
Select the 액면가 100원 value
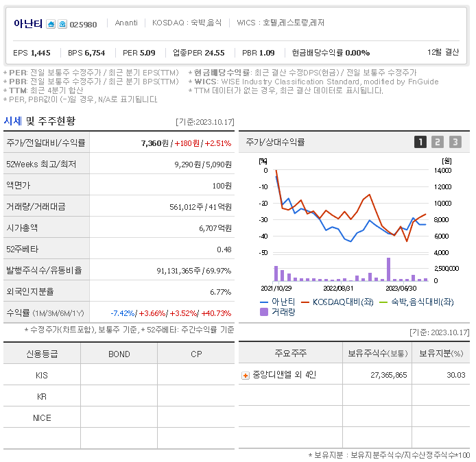point(222,186)
